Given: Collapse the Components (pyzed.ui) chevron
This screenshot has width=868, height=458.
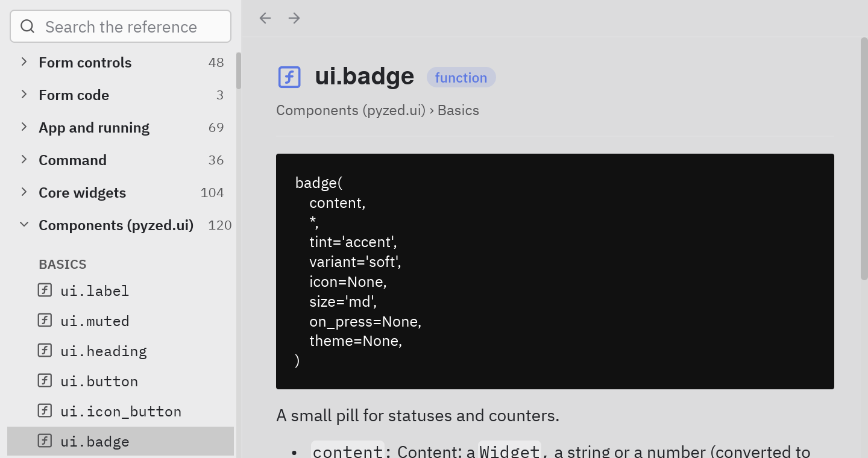Looking at the screenshot, I should tap(24, 224).
